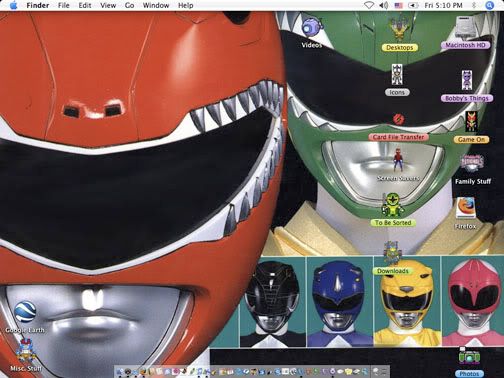
Task: Open the Photos folder icon
Action: pos(469,357)
